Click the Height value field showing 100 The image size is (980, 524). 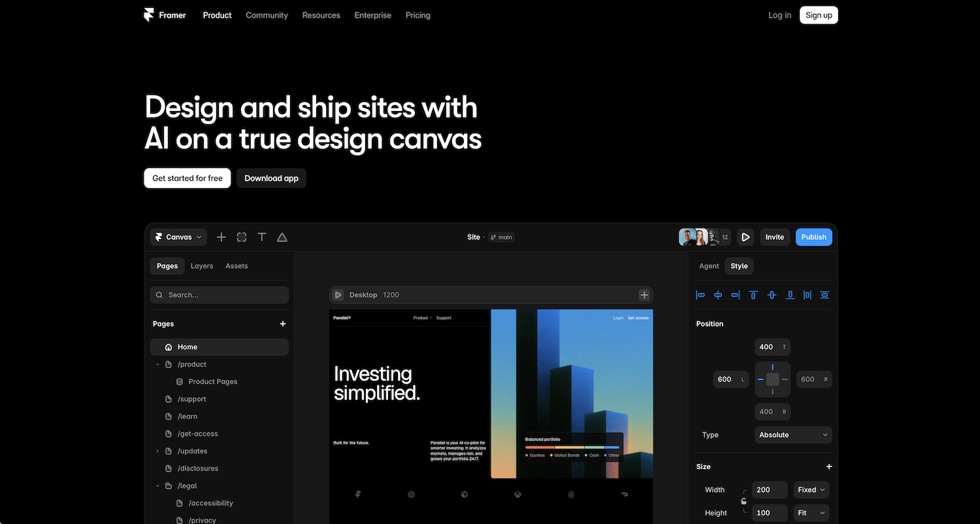pos(770,513)
